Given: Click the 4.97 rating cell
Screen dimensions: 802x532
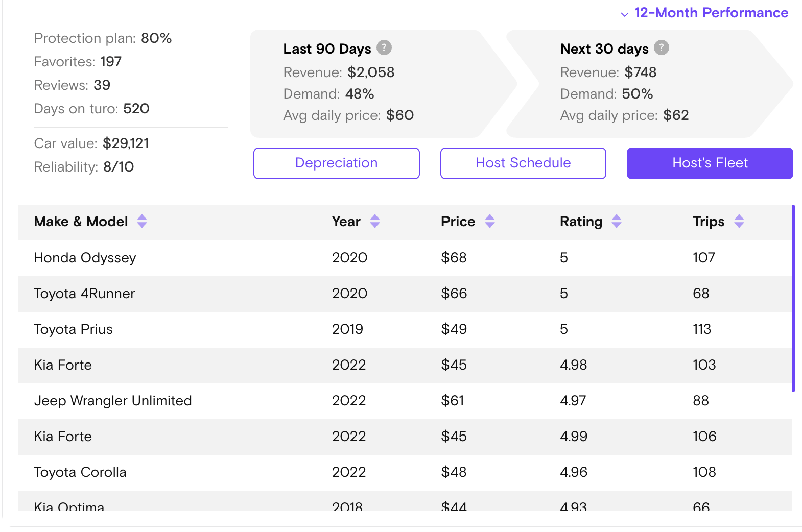Looking at the screenshot, I should 573,401.
